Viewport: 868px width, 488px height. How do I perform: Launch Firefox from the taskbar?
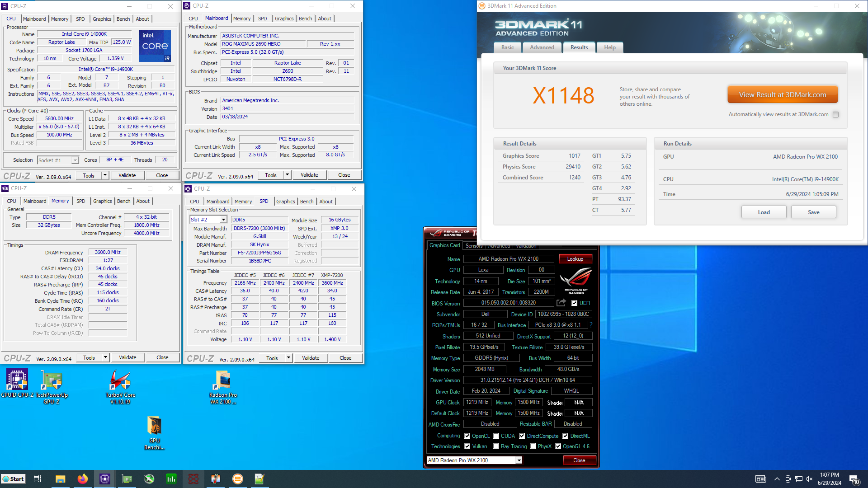point(82,479)
